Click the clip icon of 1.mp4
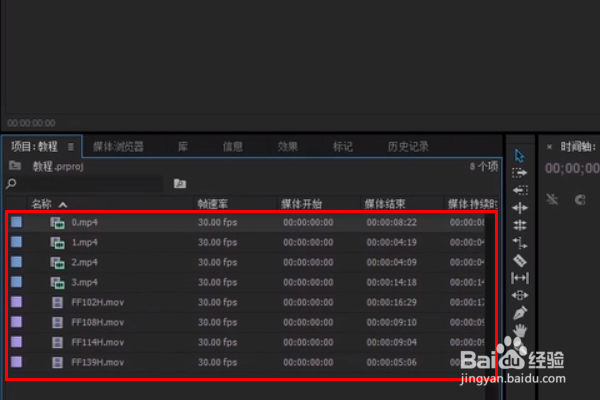 click(x=57, y=243)
